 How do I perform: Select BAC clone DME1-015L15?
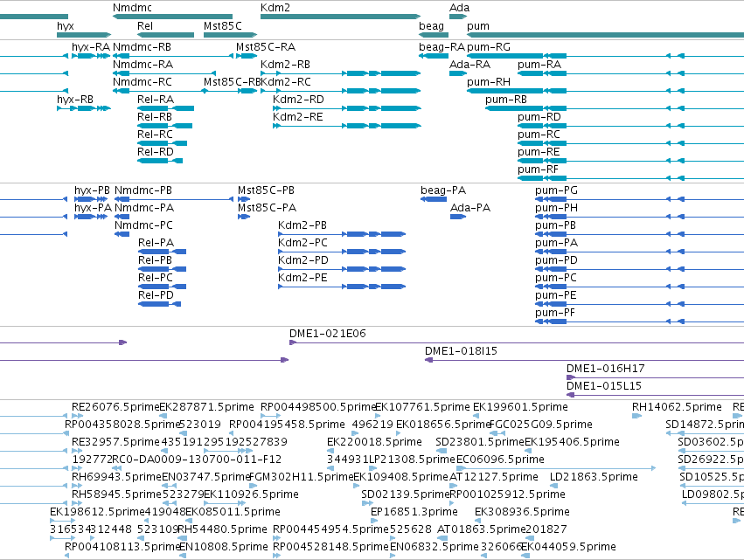click(604, 386)
